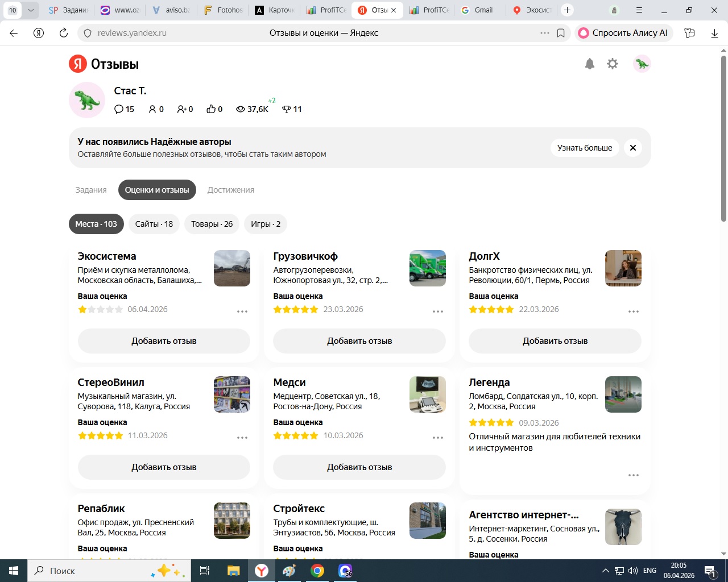728x582 pixels.
Task: Add review for Экосистема
Action: coord(164,341)
